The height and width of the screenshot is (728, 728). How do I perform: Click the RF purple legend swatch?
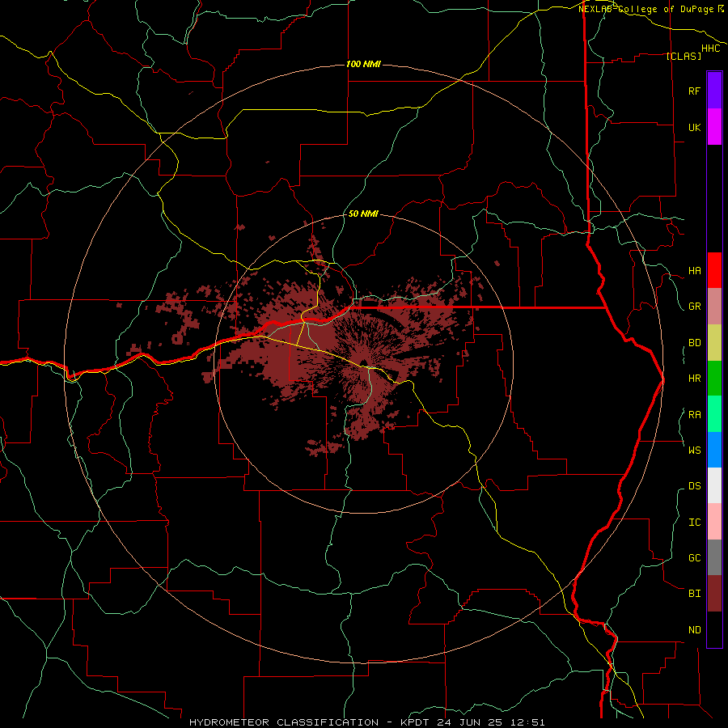714,91
